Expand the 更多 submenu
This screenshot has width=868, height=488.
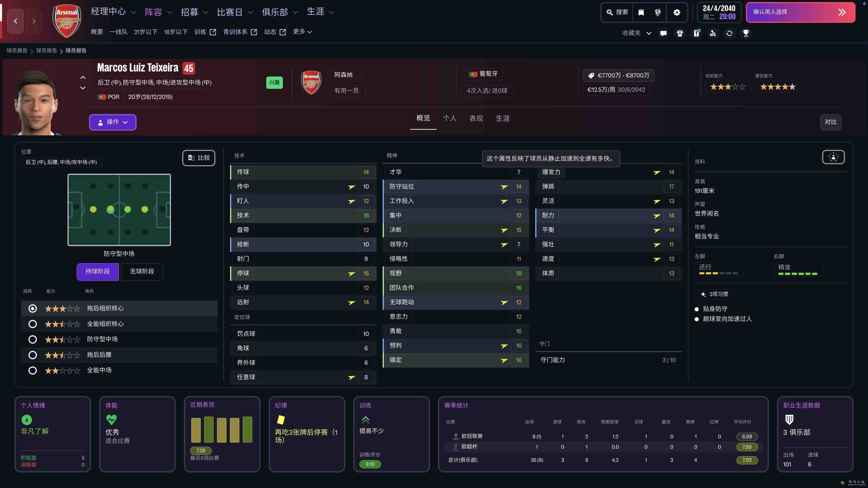302,32
